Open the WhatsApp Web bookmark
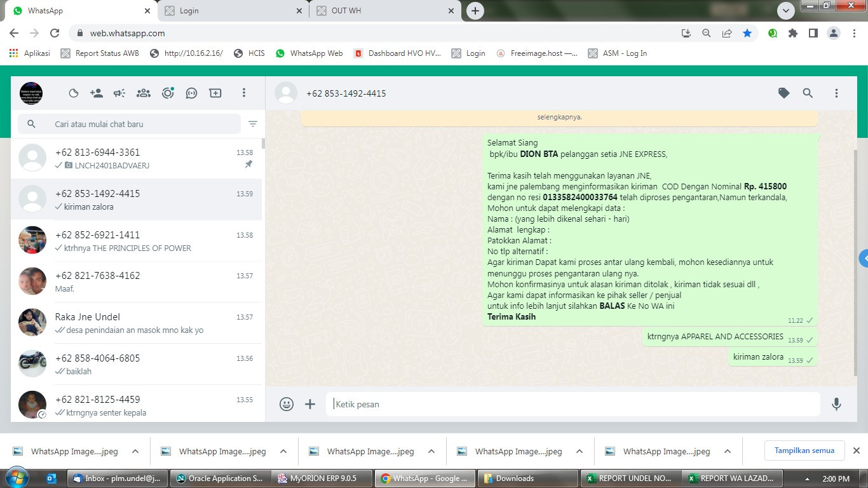The height and width of the screenshot is (488, 868). pos(309,53)
